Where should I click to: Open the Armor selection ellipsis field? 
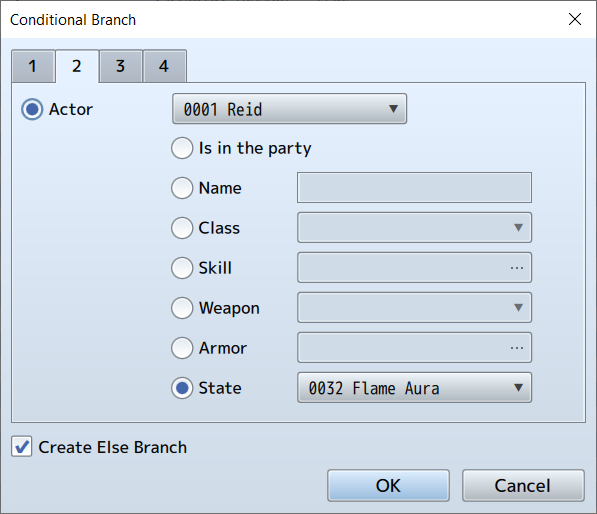[x=414, y=348]
